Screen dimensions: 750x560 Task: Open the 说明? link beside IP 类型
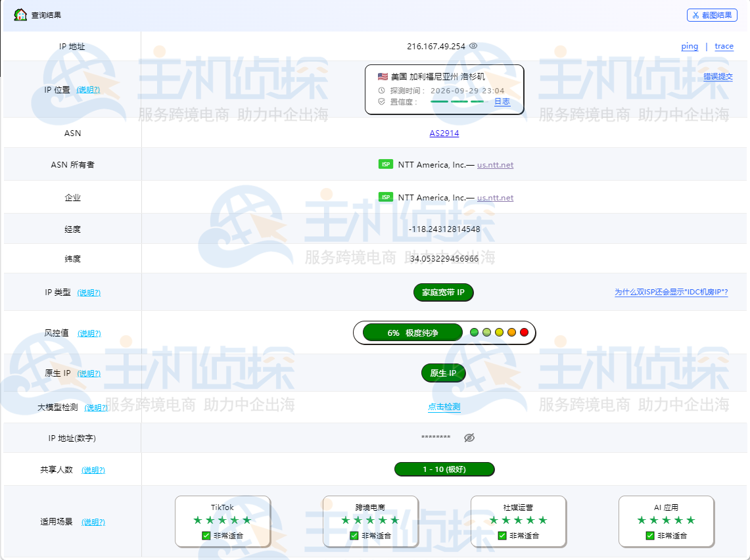89,292
